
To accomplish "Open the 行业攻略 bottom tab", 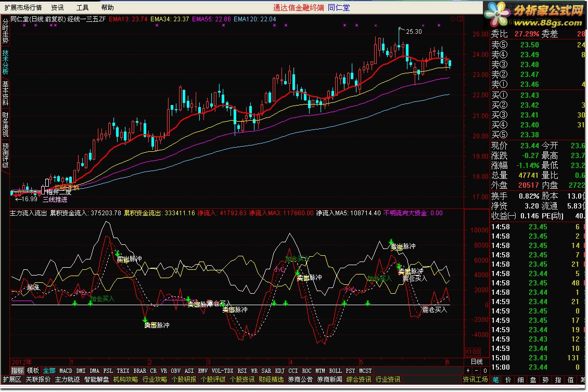I will pos(155,380).
